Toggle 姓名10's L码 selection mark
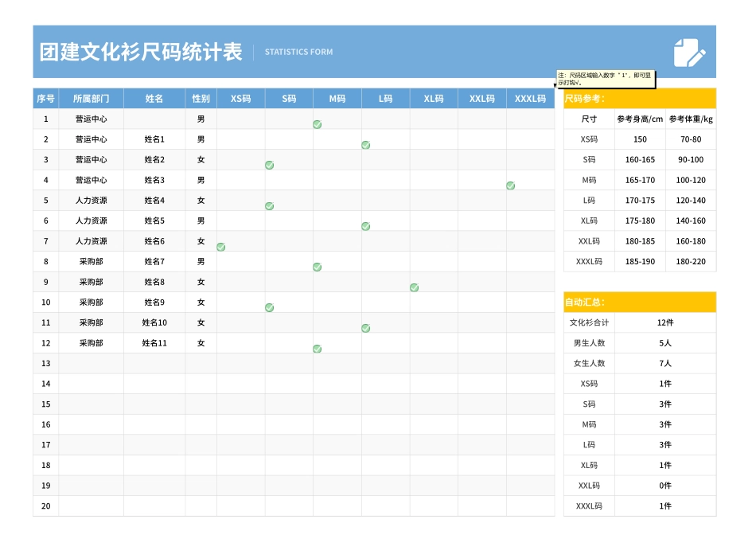756x535 pixels. pyautogui.click(x=365, y=327)
